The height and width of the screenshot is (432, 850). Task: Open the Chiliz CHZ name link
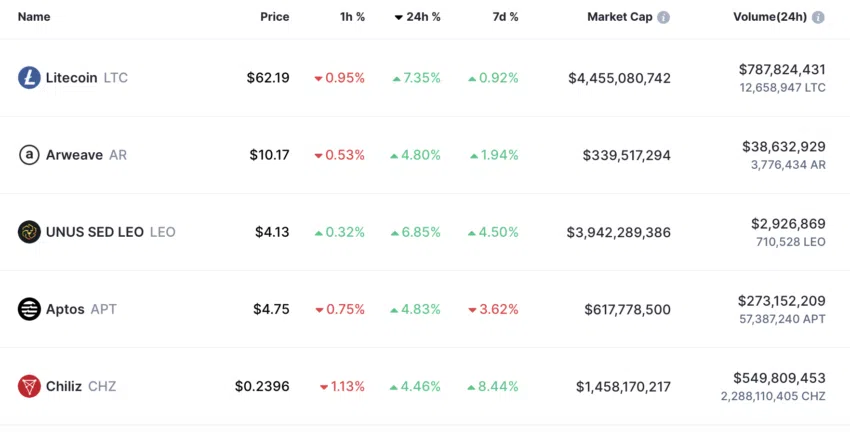click(81, 386)
